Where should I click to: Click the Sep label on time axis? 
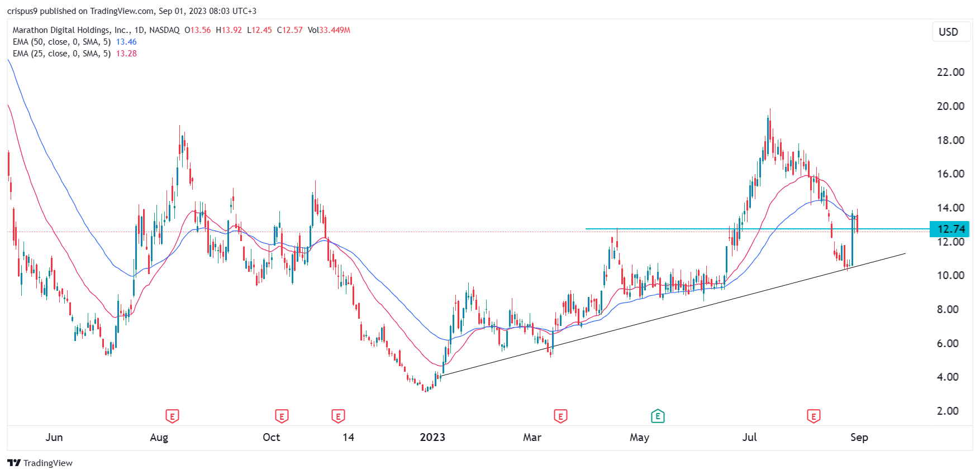click(x=859, y=437)
